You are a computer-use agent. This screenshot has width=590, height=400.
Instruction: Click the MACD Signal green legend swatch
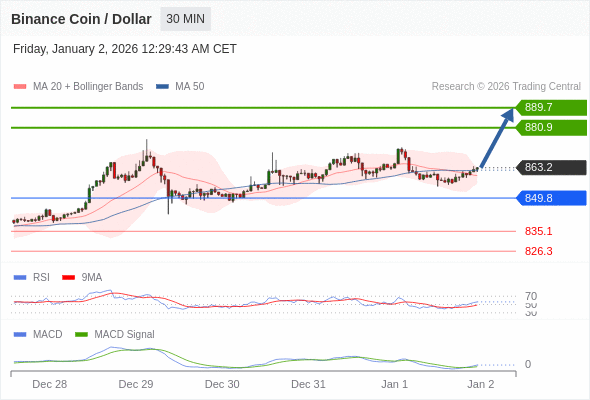81,334
